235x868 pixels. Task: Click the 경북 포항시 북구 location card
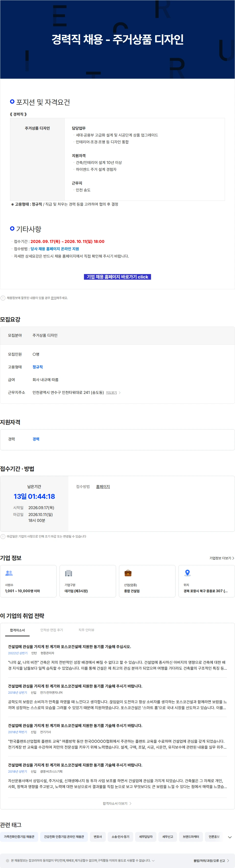[206, 581]
